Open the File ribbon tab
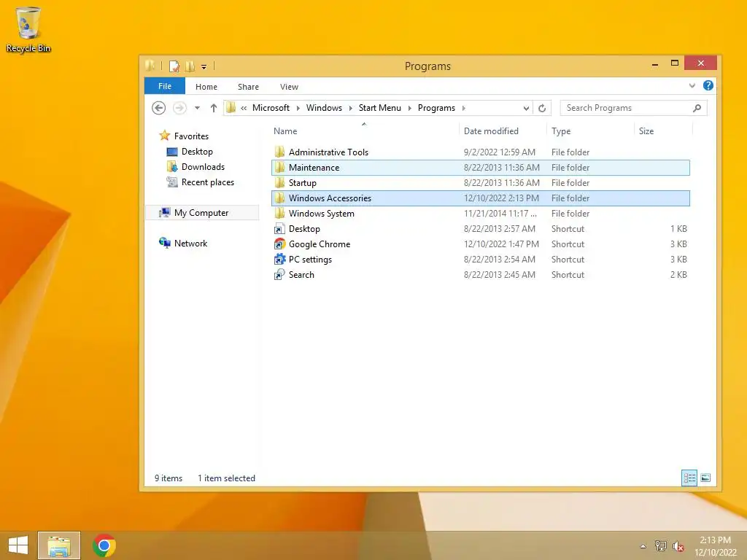The height and width of the screenshot is (560, 747). pyautogui.click(x=164, y=86)
